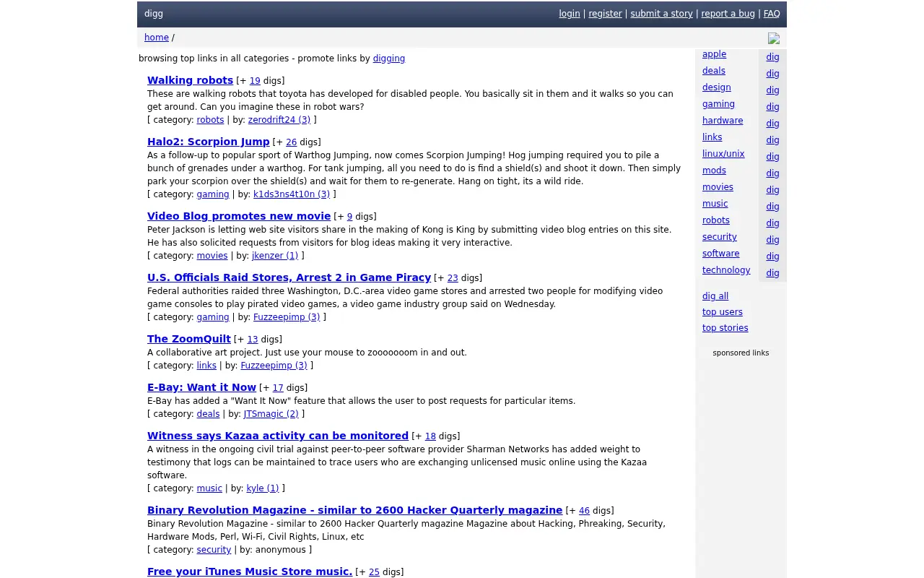This screenshot has height=578, width=924.
Task: Click the dig all link
Action: click(715, 296)
